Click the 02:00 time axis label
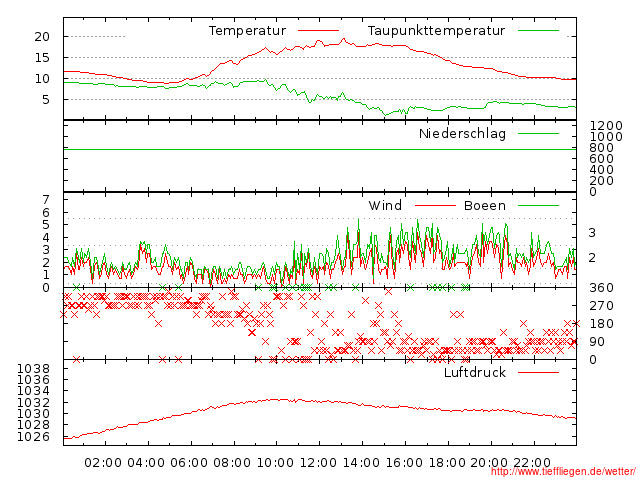 (x=103, y=463)
